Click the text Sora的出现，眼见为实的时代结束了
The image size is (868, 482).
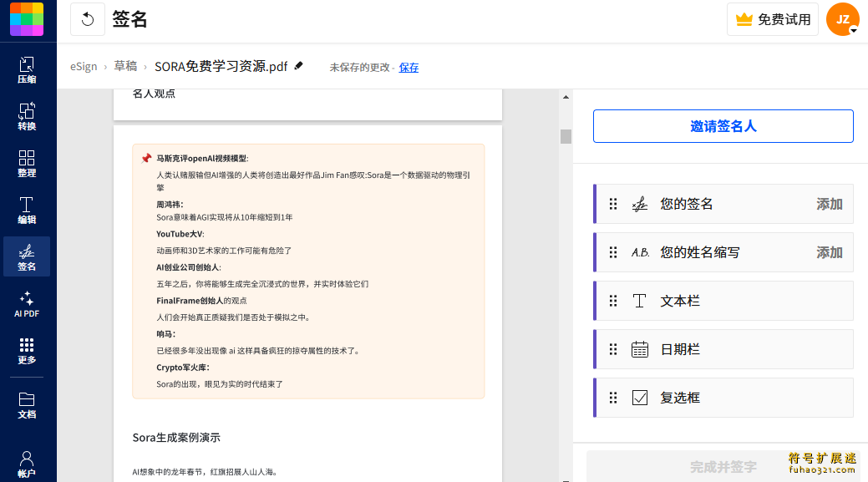(219, 384)
